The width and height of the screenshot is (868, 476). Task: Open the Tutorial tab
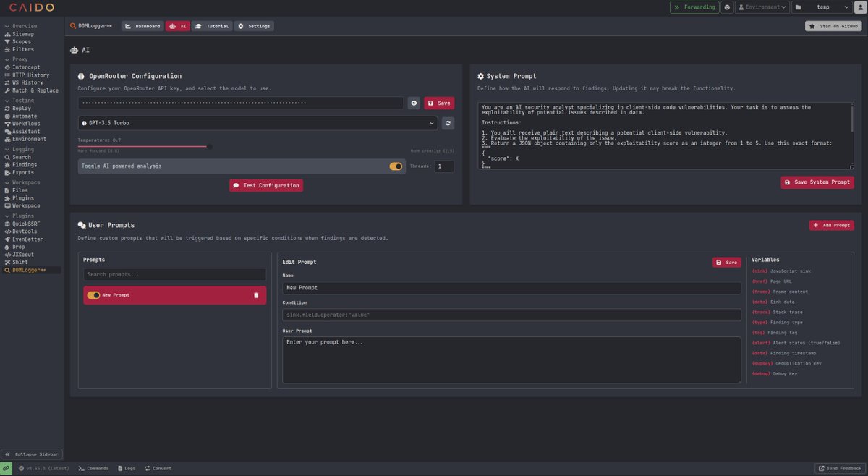tap(212, 26)
